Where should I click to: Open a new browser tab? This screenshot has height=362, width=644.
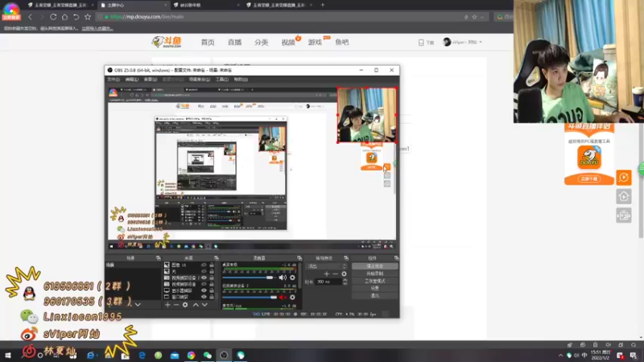tap(323, 5)
